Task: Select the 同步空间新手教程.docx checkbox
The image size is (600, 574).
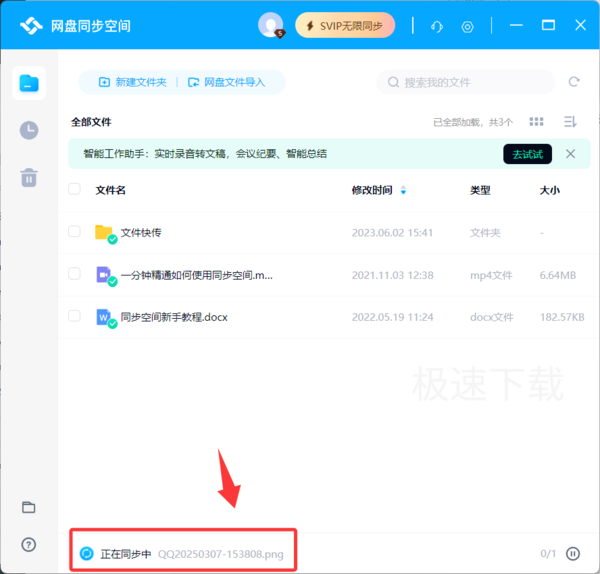Action: 74,316
